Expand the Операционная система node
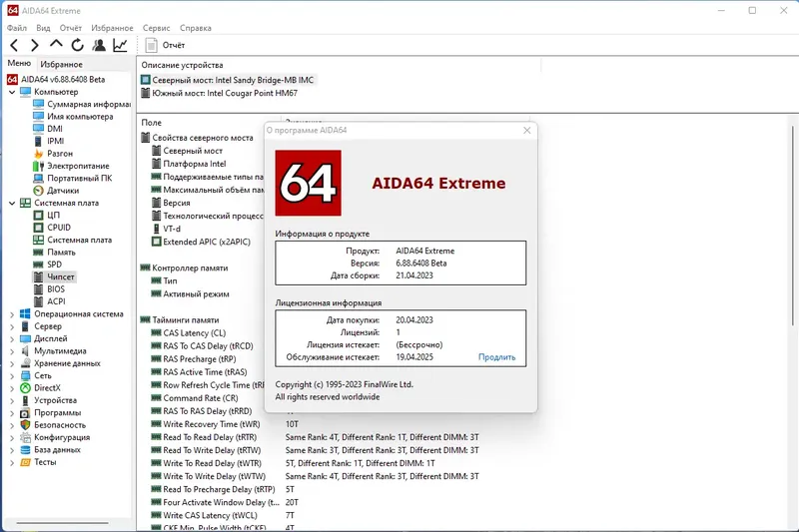This screenshot has height=532, width=799. pos(12,314)
